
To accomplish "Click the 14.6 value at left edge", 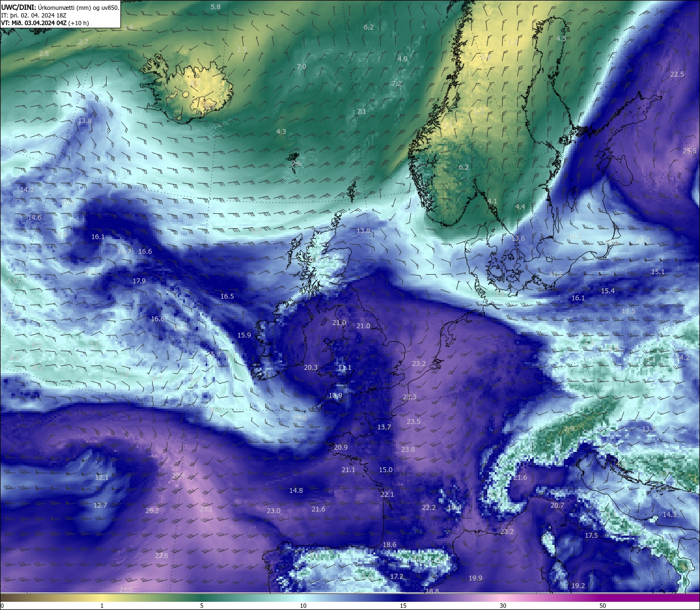I will pyautogui.click(x=34, y=217).
